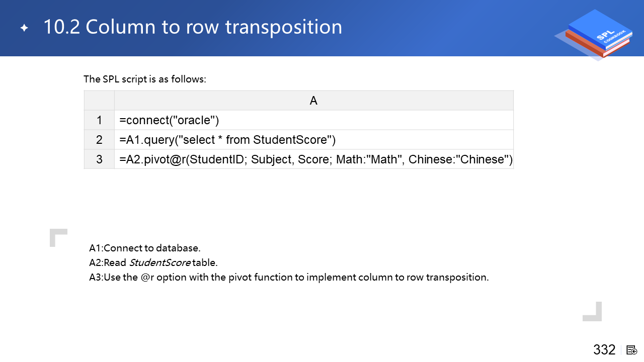Click the return-to-contents icon beside page number
The width and height of the screenshot is (644, 362).
click(632, 350)
